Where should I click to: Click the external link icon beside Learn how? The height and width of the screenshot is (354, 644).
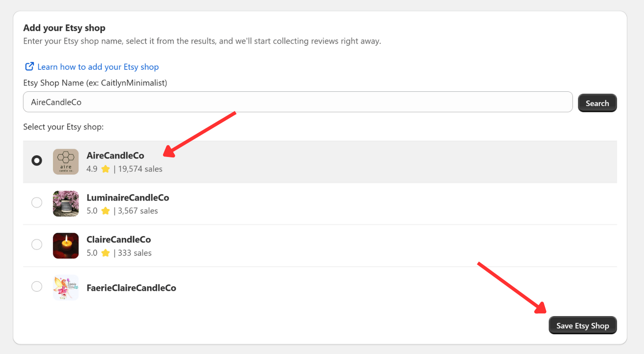pyautogui.click(x=29, y=67)
